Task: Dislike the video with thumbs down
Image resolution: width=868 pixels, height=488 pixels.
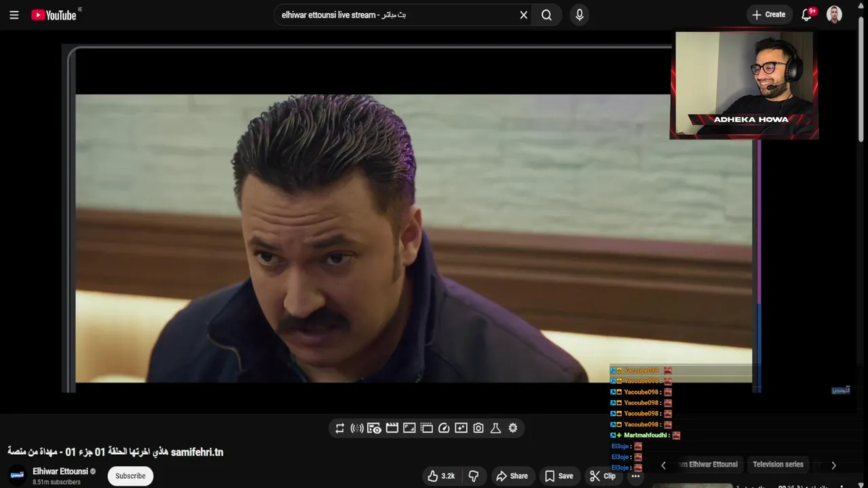Action: point(474,476)
